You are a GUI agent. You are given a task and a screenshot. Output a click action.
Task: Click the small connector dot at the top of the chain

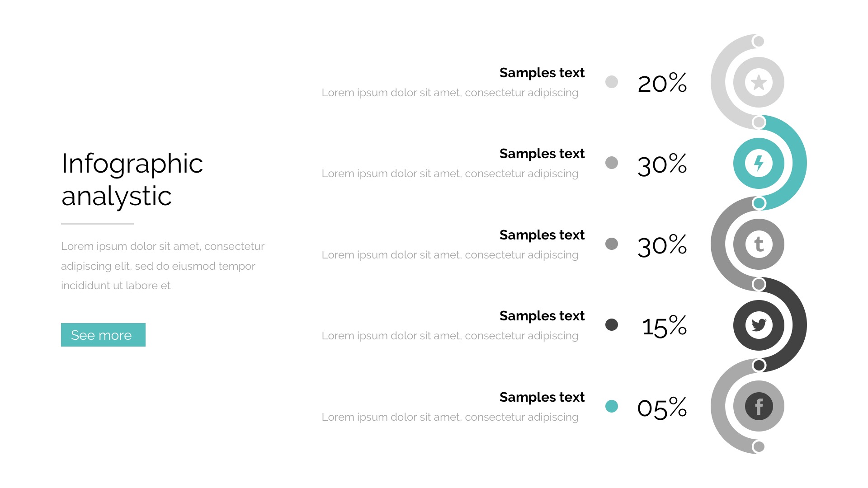tap(759, 42)
